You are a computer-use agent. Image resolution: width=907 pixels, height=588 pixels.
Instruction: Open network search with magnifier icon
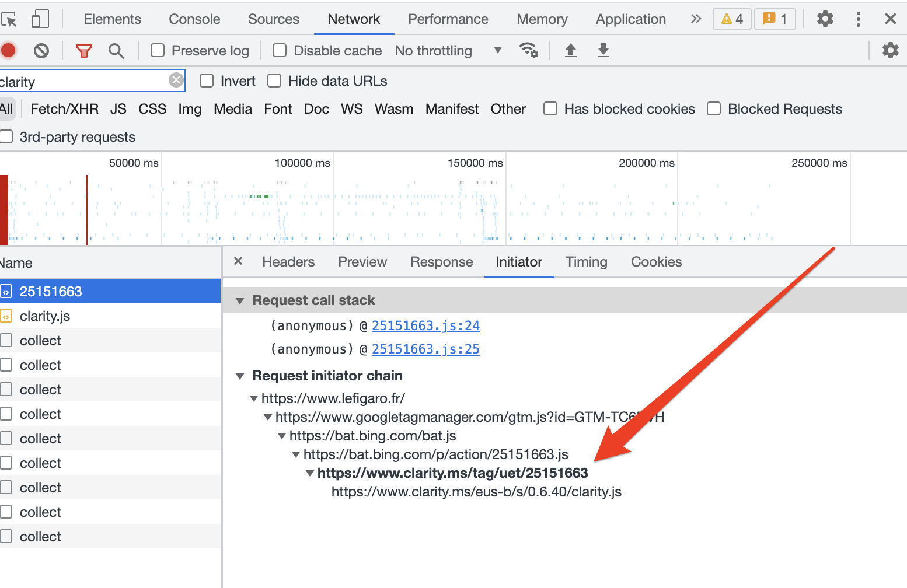[116, 51]
